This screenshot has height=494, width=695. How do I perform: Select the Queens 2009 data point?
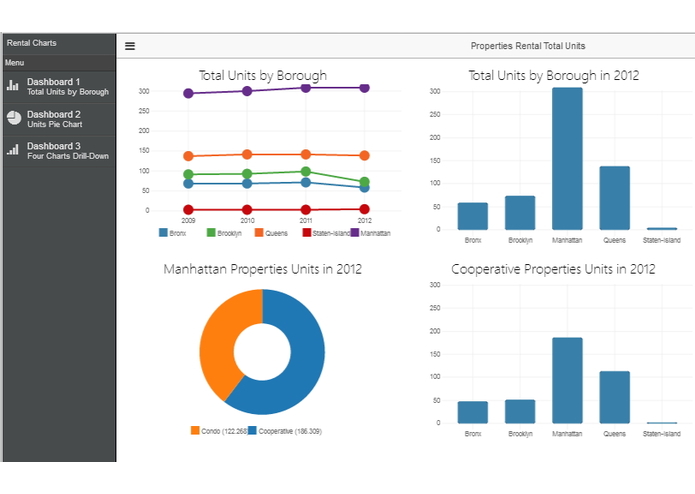tap(188, 156)
